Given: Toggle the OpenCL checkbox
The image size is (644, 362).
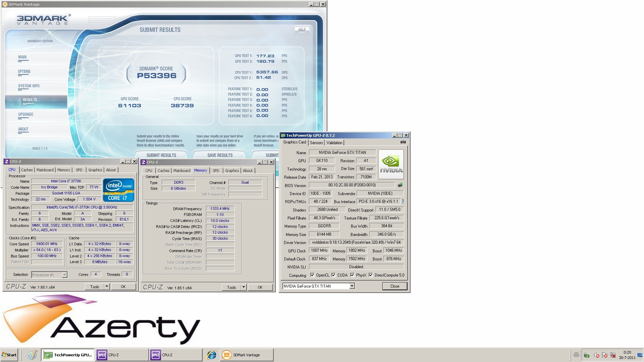Looking at the screenshot, I should (x=312, y=275).
